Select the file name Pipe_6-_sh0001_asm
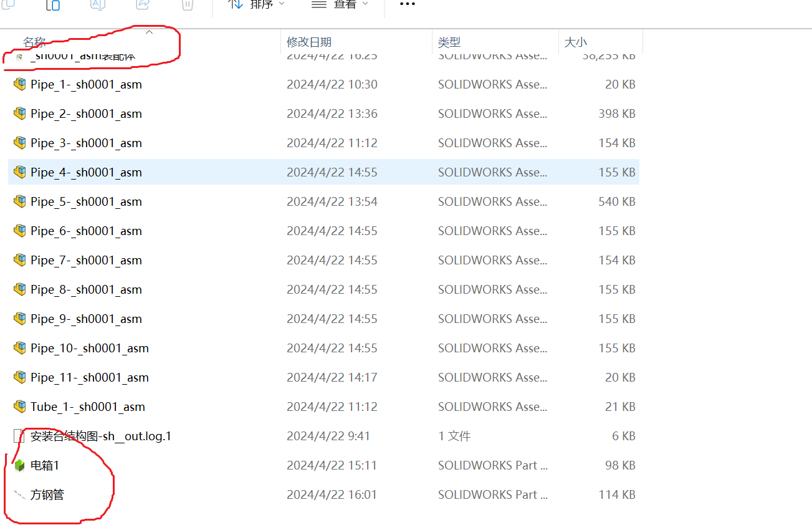The width and height of the screenshot is (812, 530). pos(86,231)
